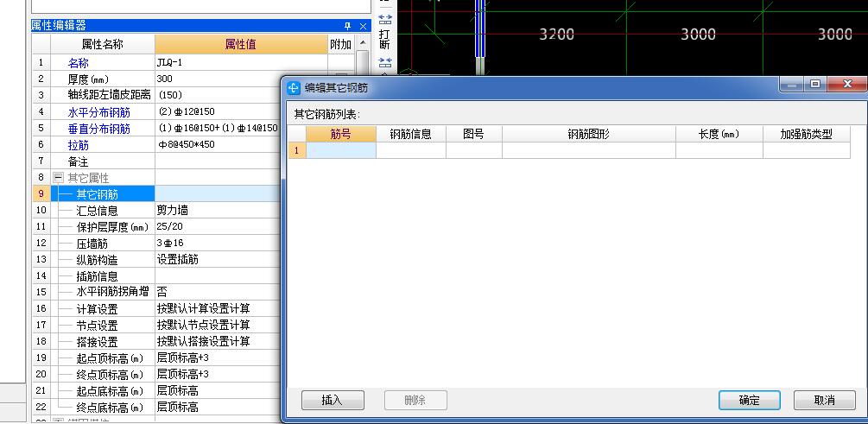
Task: Select the 终点顶标高(m) tree item
Action: (110, 375)
